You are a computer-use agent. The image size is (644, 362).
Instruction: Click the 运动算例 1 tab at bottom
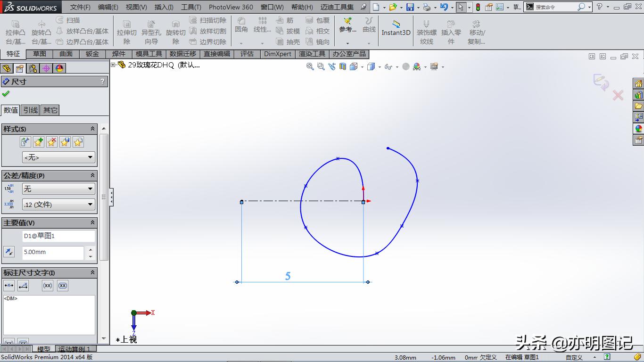coord(75,349)
